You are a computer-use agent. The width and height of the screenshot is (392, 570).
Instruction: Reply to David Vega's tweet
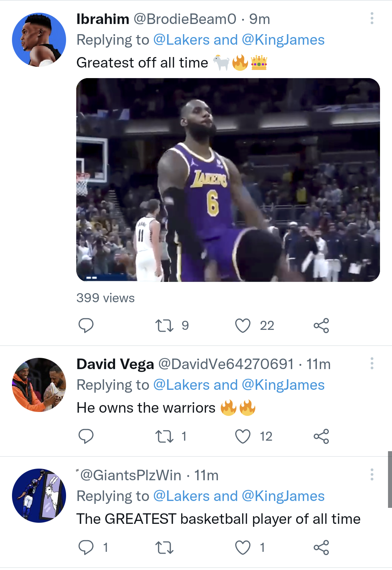pyautogui.click(x=86, y=437)
